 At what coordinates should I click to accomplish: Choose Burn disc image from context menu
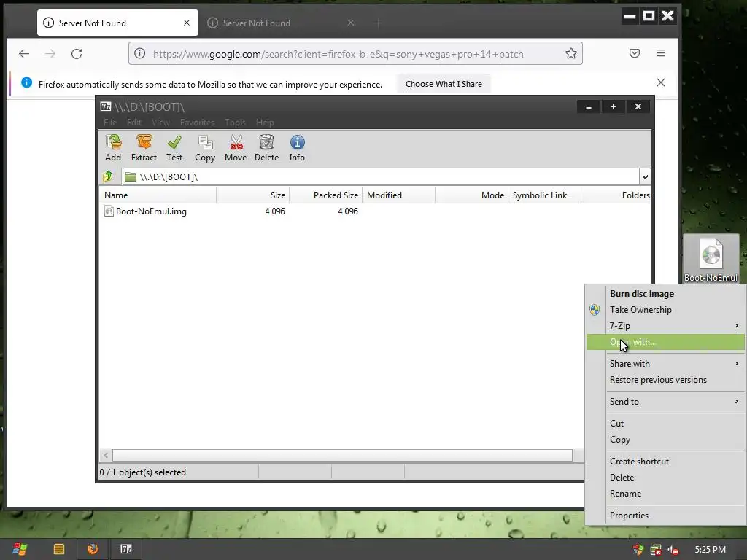pyautogui.click(x=665, y=294)
